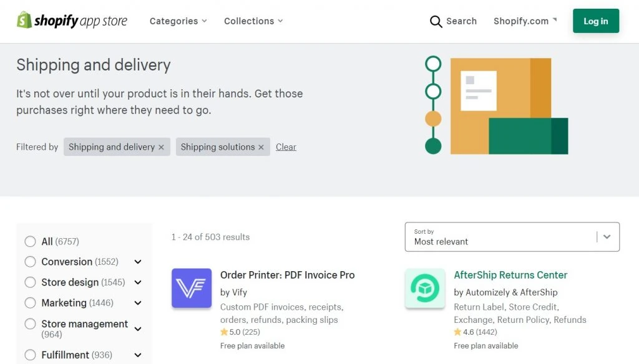The height and width of the screenshot is (364, 639).
Task: Click the search magnifier icon
Action: coord(436,21)
